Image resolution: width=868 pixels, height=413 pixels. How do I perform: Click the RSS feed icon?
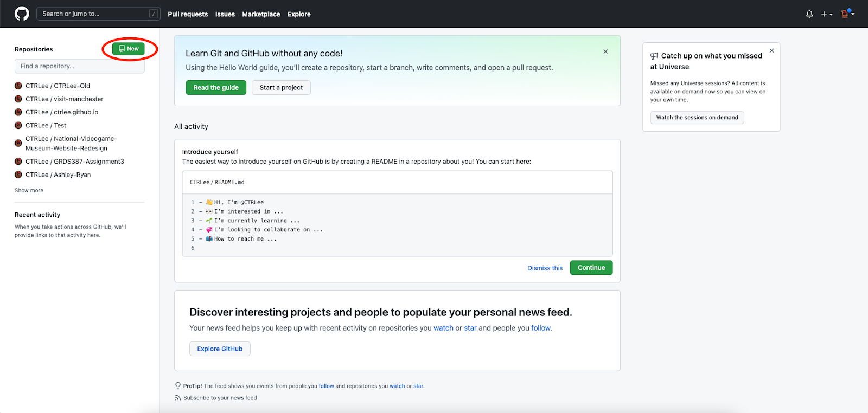click(x=178, y=398)
